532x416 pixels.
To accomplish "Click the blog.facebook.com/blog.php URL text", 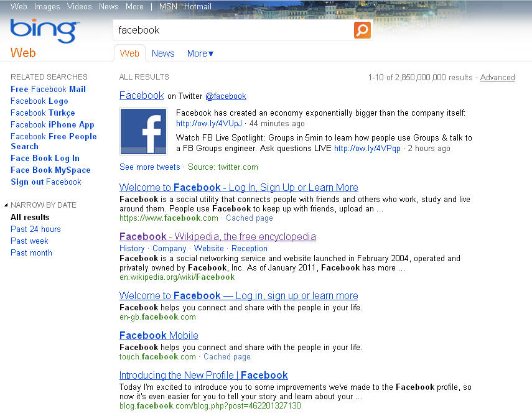I will (210, 406).
